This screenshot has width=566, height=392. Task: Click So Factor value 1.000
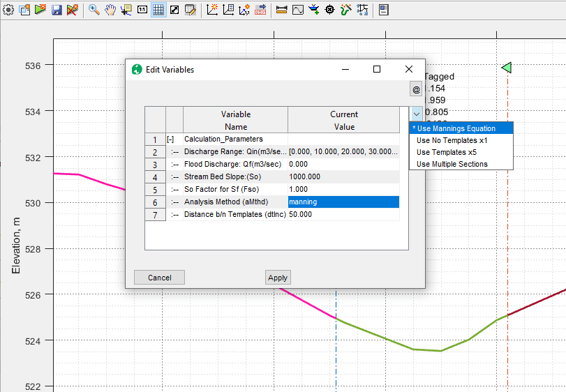[343, 189]
